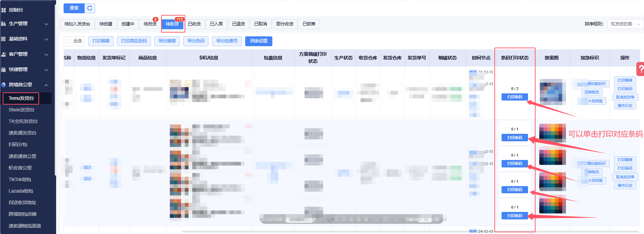Click the SKU信息 column header
Screen dimensions: 644x234
click(209, 58)
